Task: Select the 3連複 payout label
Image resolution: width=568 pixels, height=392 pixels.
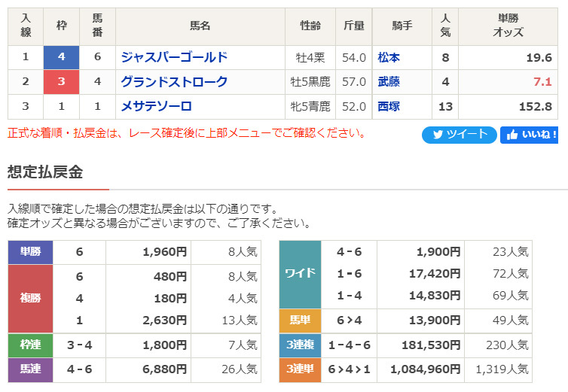Action: pyautogui.click(x=300, y=345)
